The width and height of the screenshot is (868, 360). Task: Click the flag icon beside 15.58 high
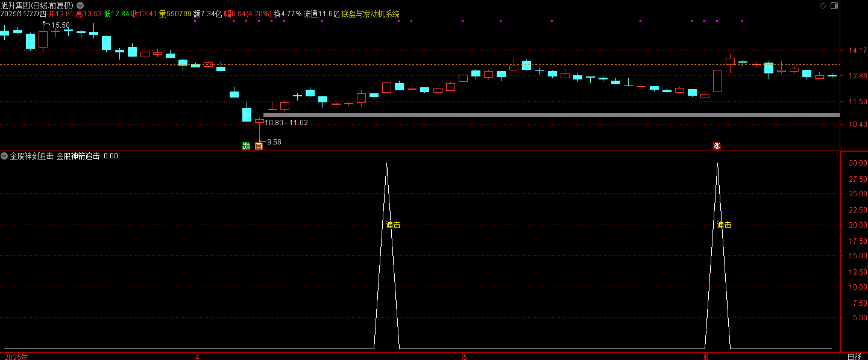45,24
